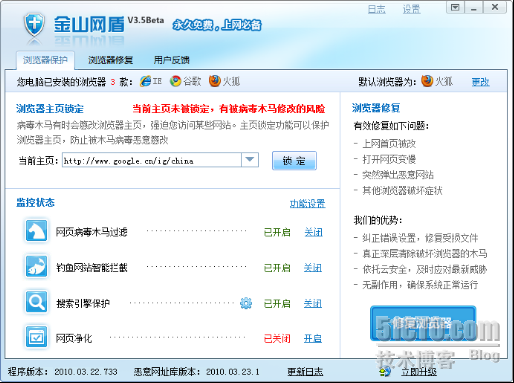The image size is (514, 383).
Task: Click the 上网首页被改 list item
Action: [389, 144]
